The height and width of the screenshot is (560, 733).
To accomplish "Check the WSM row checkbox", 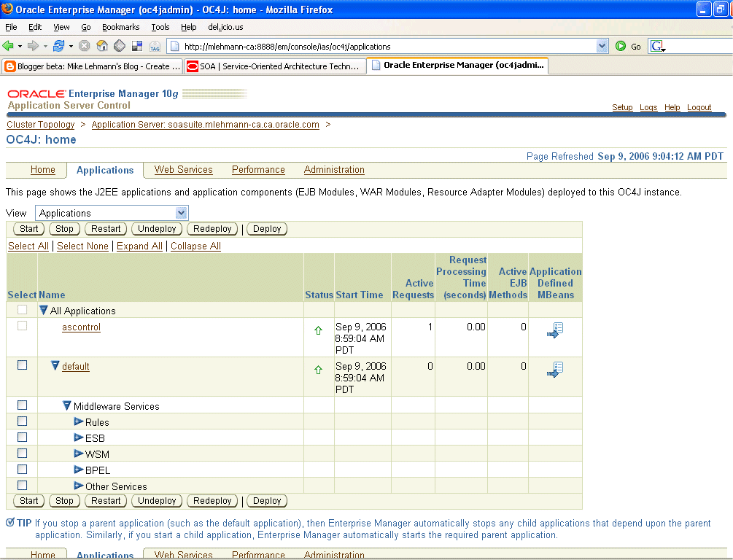I will pos(22,453).
